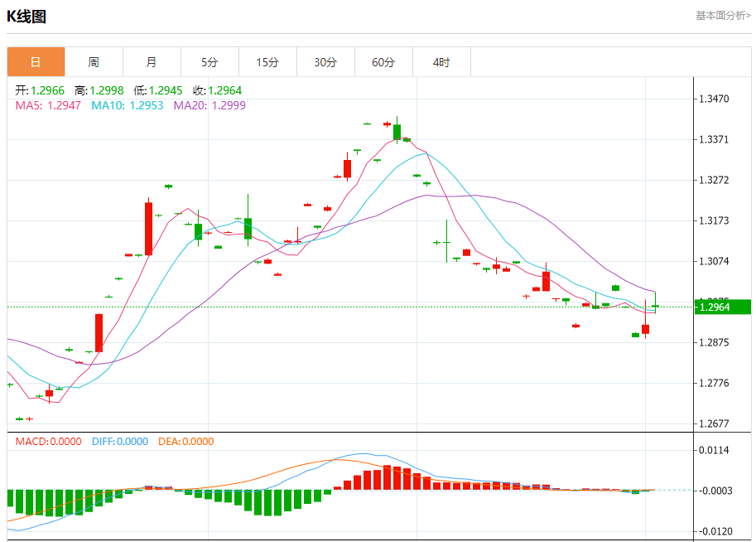This screenshot has height=542, width=756.
Task: Click the MA10 indicator label
Action: (128, 105)
